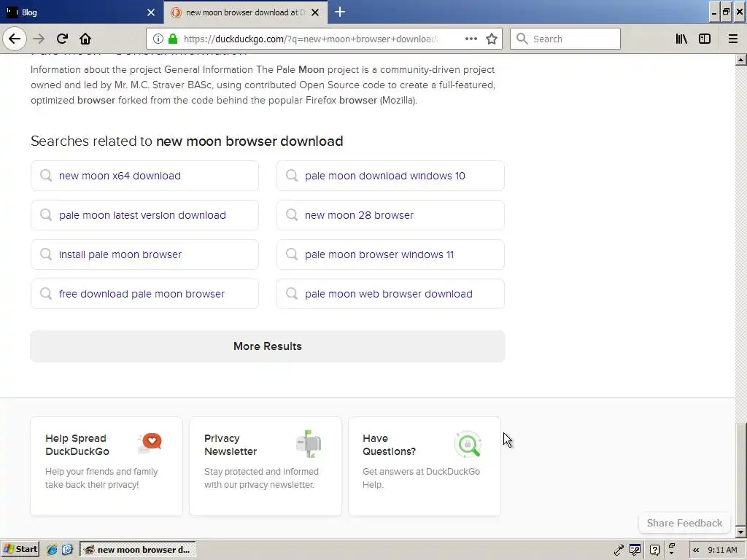Click page scrollbar down arrow
Image resolution: width=747 pixels, height=560 pixels.
click(741, 532)
